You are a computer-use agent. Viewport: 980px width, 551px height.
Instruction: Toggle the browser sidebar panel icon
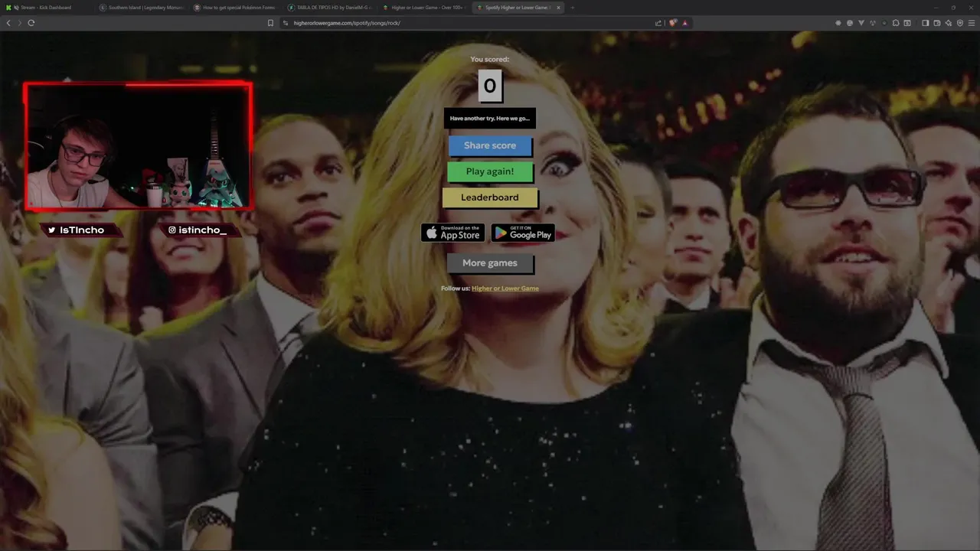(x=926, y=23)
